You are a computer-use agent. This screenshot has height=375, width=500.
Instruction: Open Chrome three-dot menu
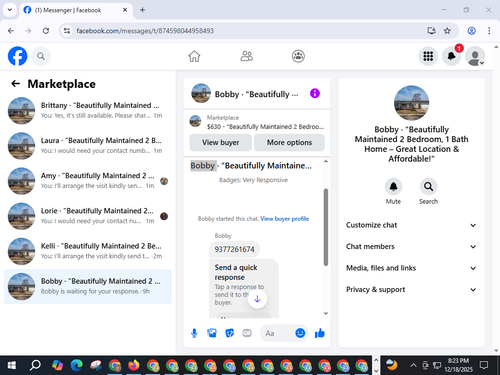click(x=489, y=31)
